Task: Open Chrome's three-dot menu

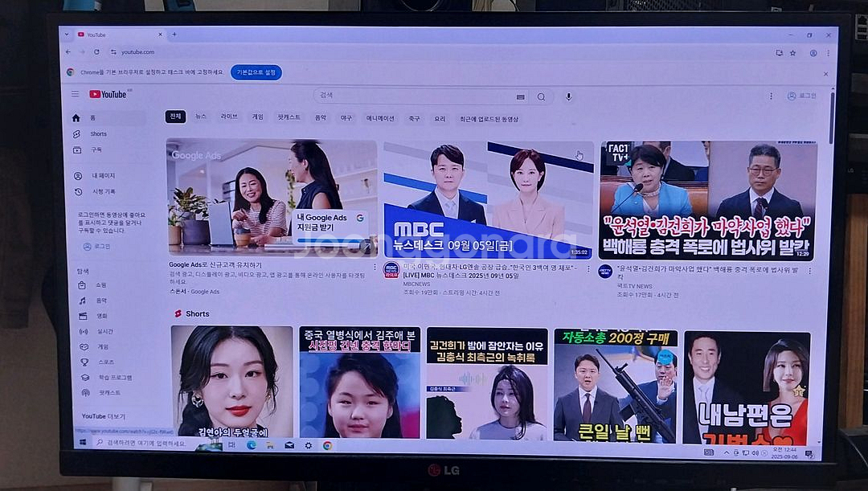Action: point(827,52)
